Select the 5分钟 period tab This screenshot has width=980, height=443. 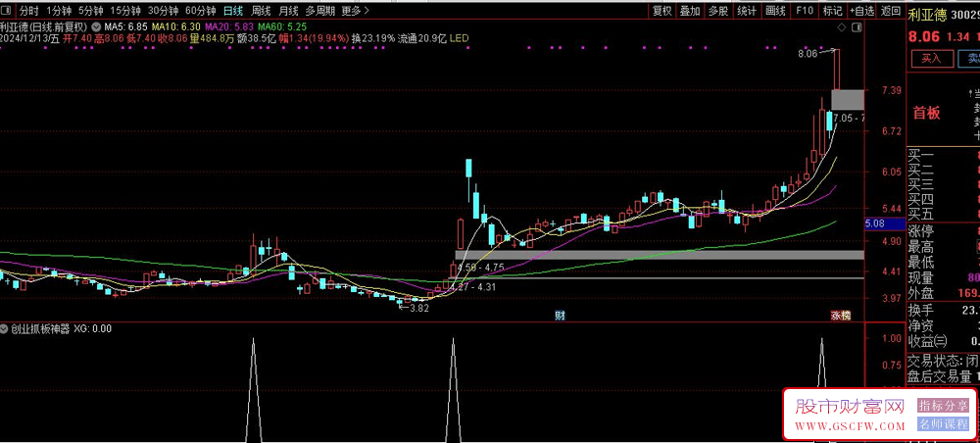pyautogui.click(x=90, y=11)
